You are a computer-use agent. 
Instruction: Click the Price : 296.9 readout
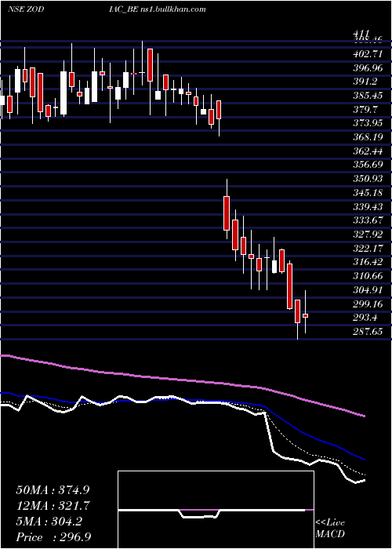(53, 537)
